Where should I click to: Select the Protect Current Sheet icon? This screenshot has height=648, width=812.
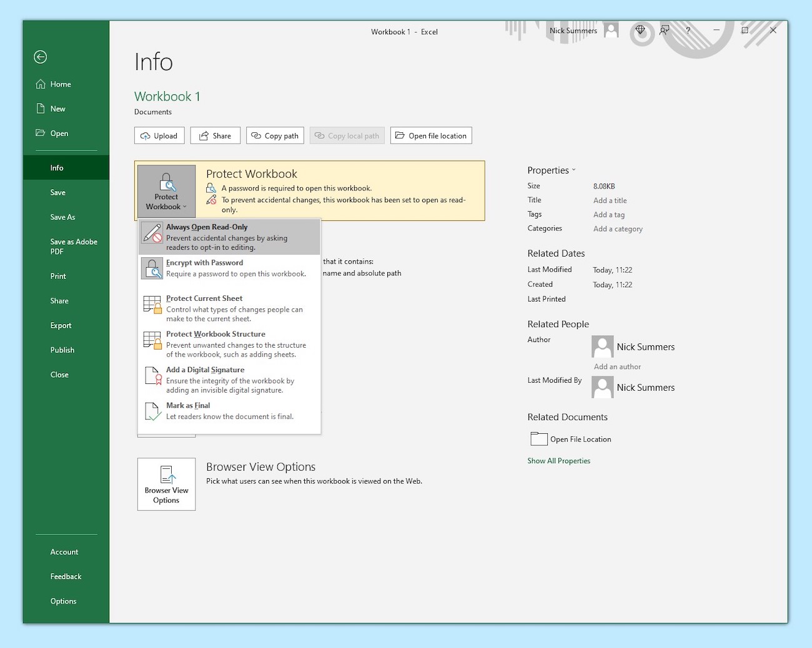click(x=152, y=305)
